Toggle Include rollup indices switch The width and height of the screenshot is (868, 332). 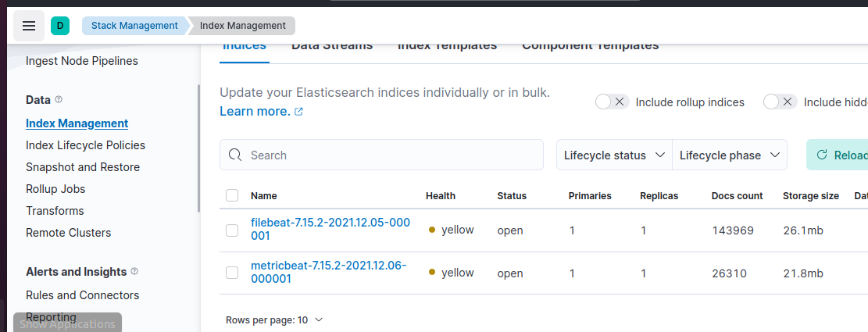612,102
